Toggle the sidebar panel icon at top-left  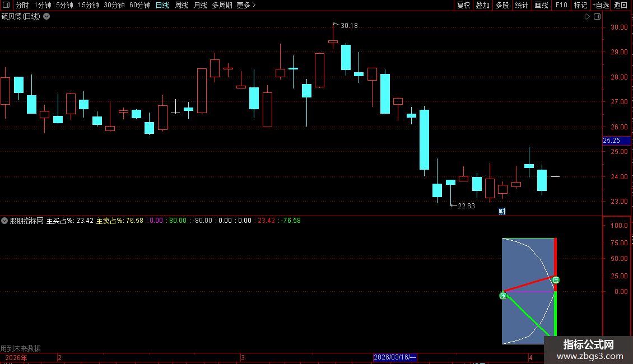pos(6,5)
